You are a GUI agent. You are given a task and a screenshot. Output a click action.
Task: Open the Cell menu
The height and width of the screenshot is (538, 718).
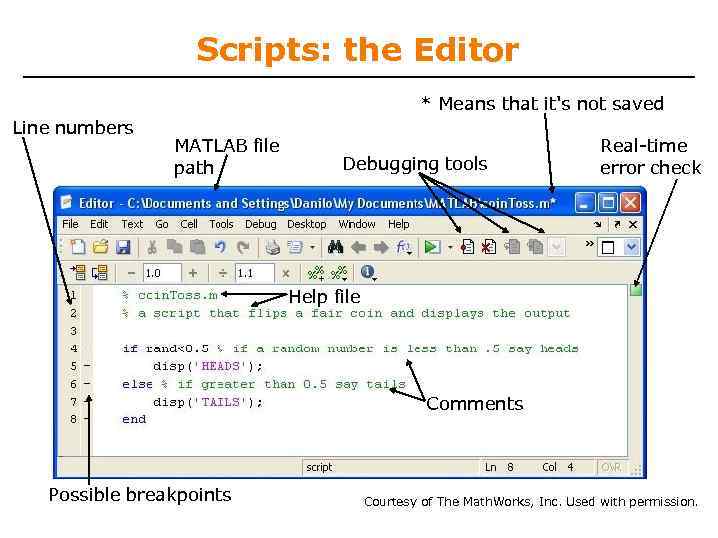click(189, 224)
